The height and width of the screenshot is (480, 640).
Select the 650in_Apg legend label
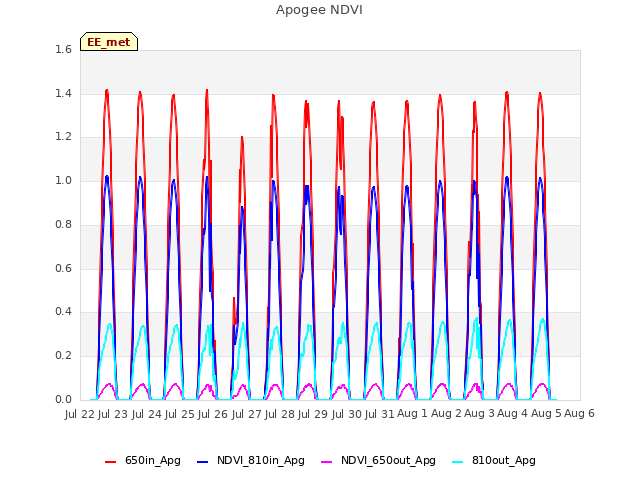tap(153, 461)
